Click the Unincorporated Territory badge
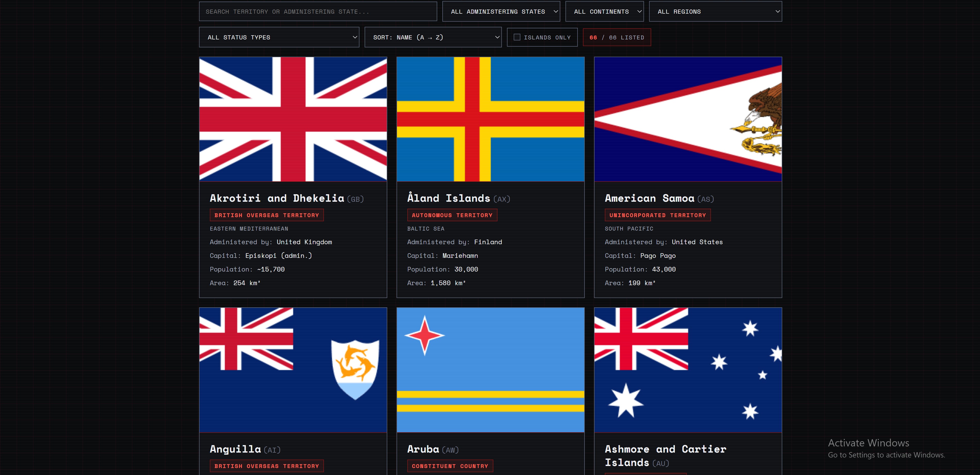Viewport: 980px width, 475px height. (x=657, y=215)
